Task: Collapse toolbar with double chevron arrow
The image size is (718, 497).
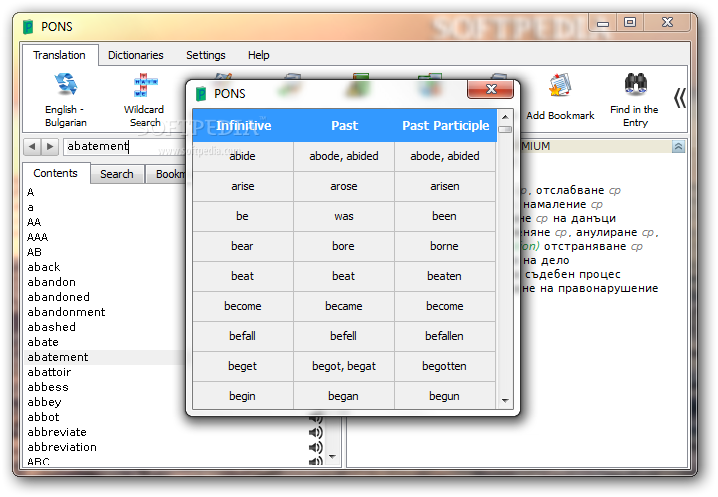Action: pyautogui.click(x=680, y=98)
